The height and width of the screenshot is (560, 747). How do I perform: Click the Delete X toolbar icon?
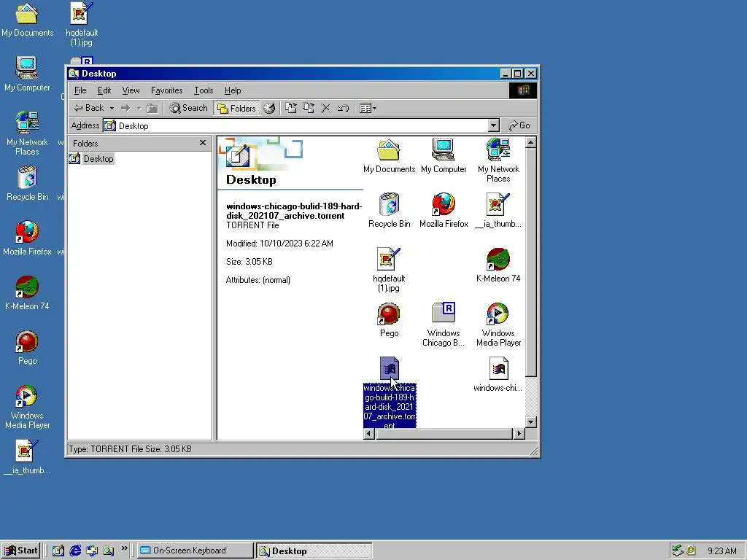(326, 109)
